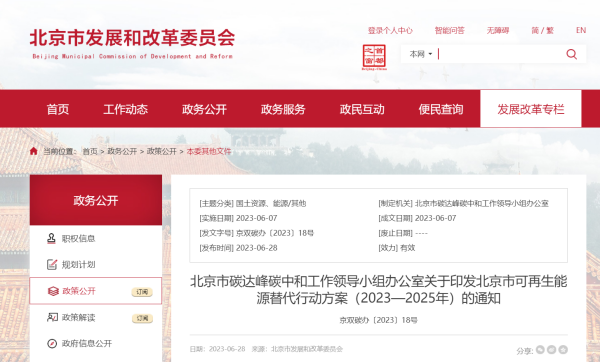Open the 发展改革专栏 tab
Image resolution: width=600 pixels, height=362 pixels.
[531, 109]
